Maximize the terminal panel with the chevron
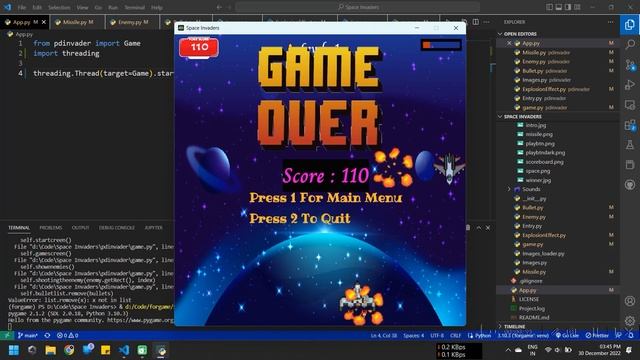 [479, 227]
